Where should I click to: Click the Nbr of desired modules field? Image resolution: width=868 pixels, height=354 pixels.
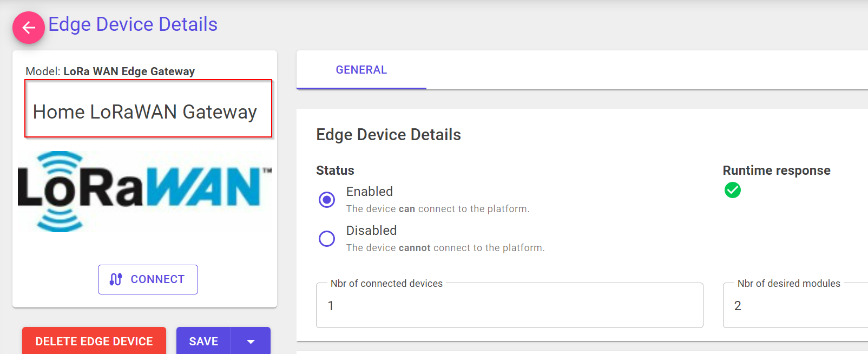tap(795, 305)
